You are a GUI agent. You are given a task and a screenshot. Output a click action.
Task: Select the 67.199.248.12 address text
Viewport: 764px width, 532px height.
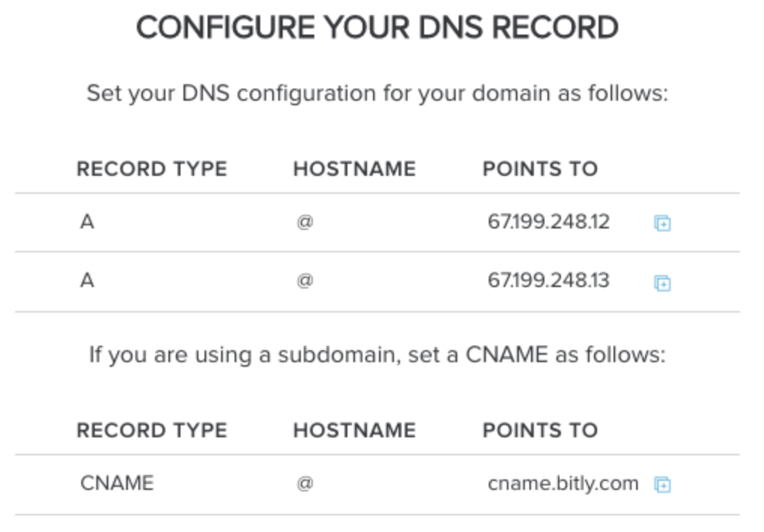(549, 222)
